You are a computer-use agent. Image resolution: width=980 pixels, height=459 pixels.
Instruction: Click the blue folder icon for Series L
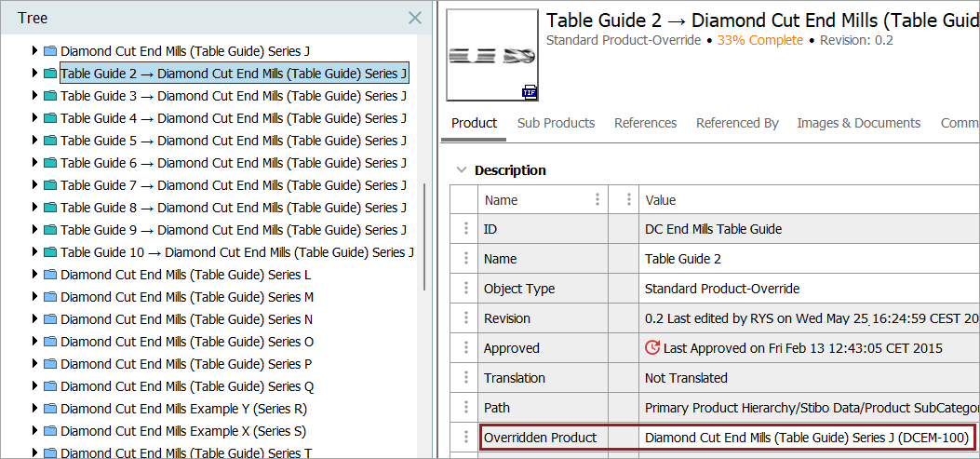coord(50,275)
